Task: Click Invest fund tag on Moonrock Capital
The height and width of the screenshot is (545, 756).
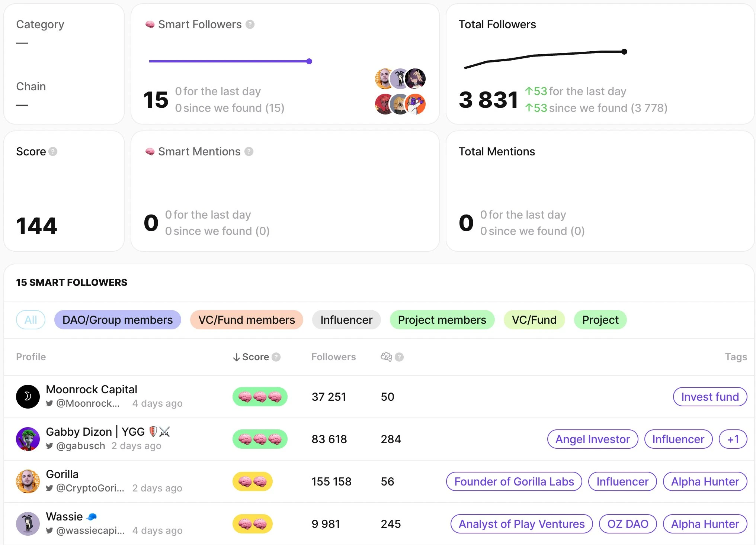Action: click(709, 397)
